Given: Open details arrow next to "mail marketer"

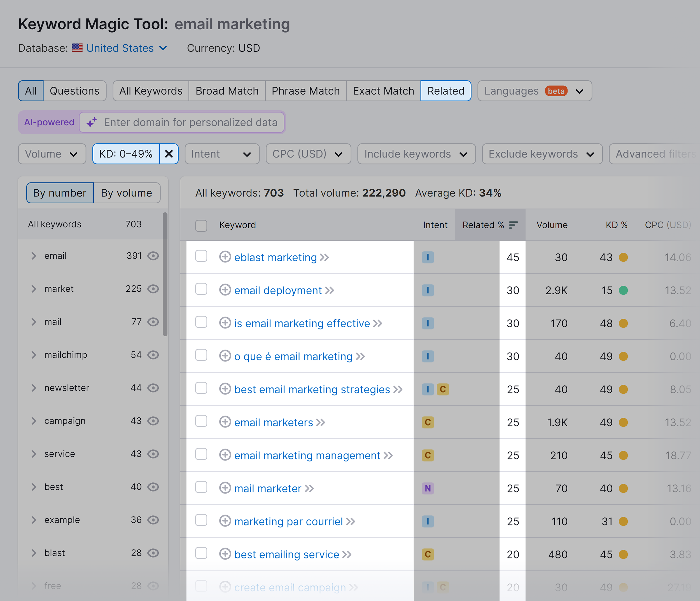Looking at the screenshot, I should [x=309, y=488].
